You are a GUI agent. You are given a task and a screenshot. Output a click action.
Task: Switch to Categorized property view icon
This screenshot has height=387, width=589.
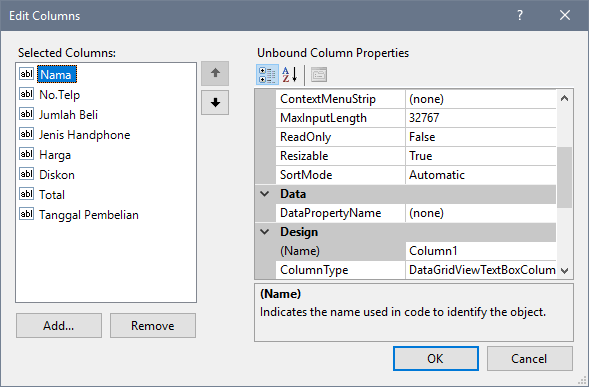click(267, 74)
